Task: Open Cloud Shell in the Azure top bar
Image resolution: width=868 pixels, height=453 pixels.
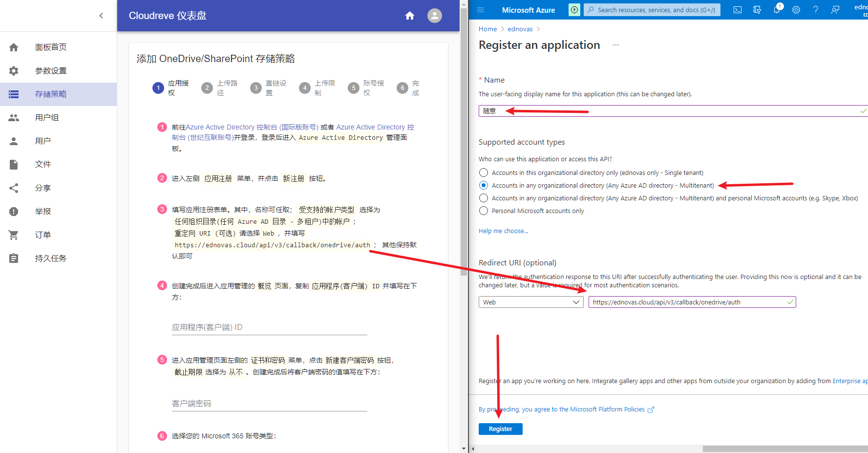Action: [738, 9]
